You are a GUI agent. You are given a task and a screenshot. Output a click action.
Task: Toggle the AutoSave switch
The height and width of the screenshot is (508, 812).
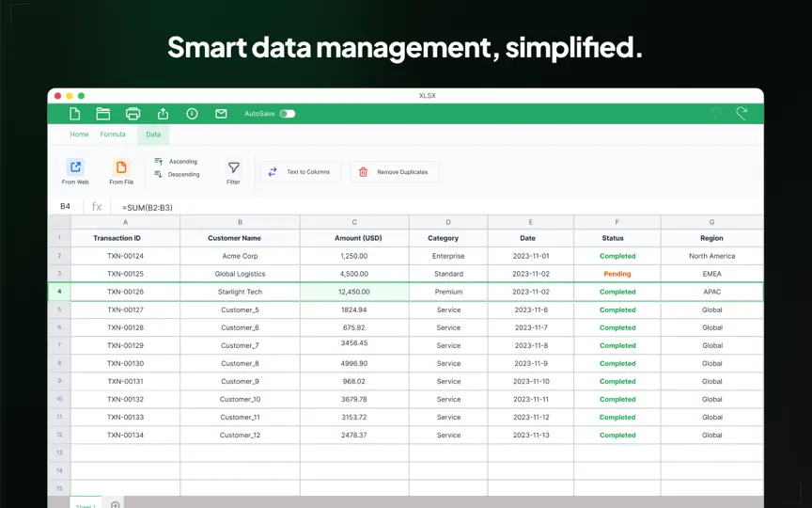tap(288, 114)
